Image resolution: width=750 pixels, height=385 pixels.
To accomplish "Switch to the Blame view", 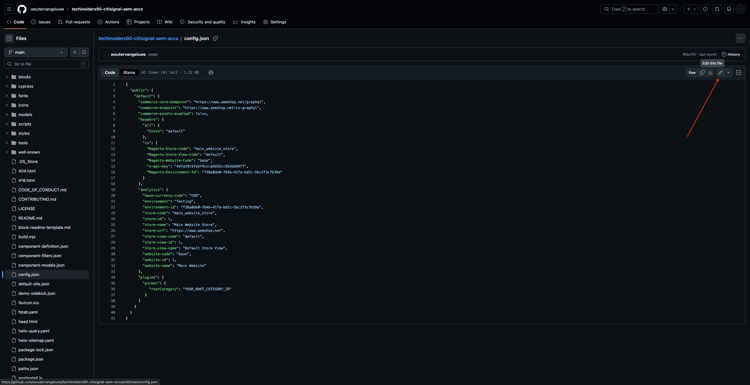I will (x=129, y=73).
